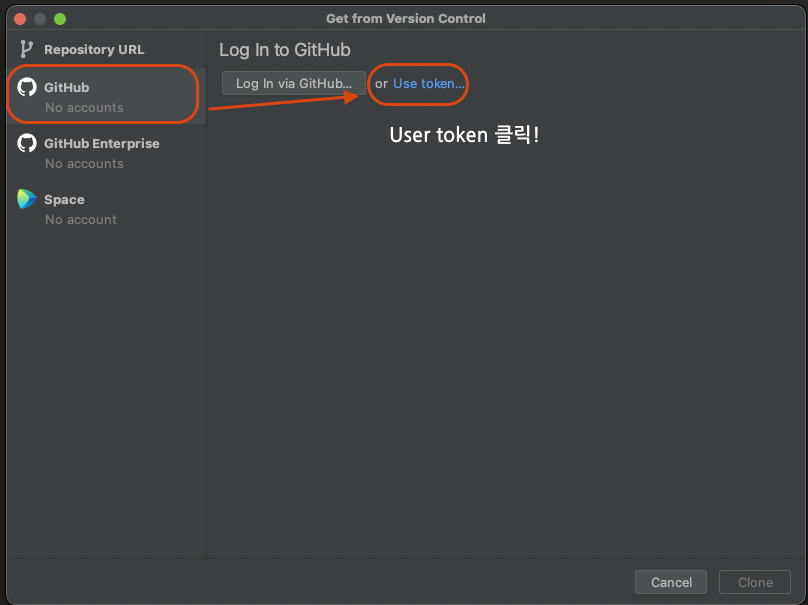Click the yellow minimize traffic light

coord(39,18)
